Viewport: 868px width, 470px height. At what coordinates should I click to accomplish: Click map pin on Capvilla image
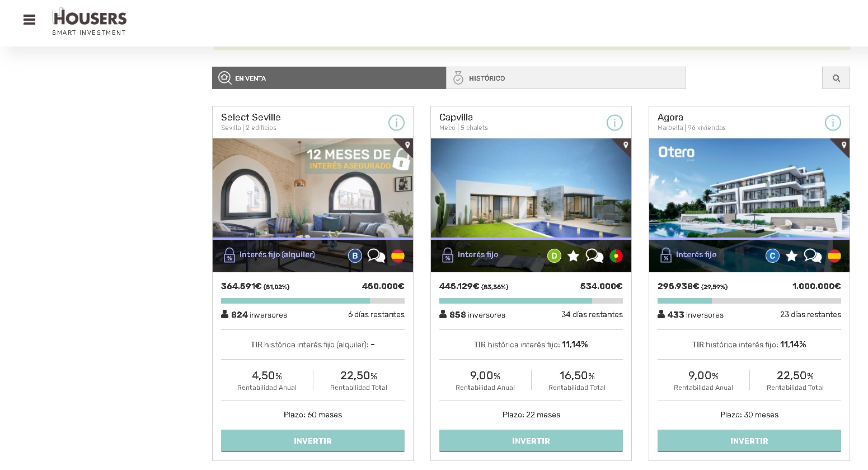626,145
